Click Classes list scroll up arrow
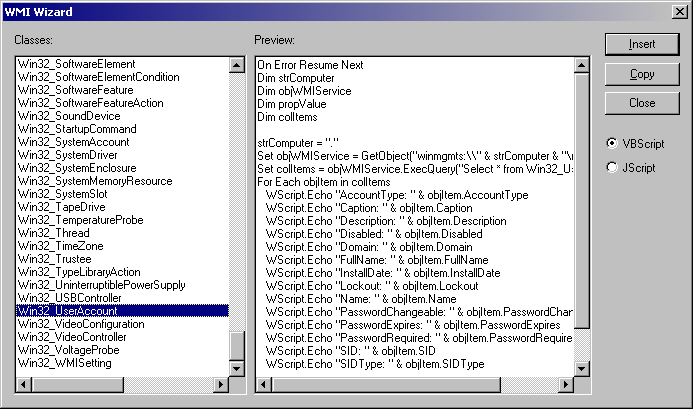 coord(237,65)
